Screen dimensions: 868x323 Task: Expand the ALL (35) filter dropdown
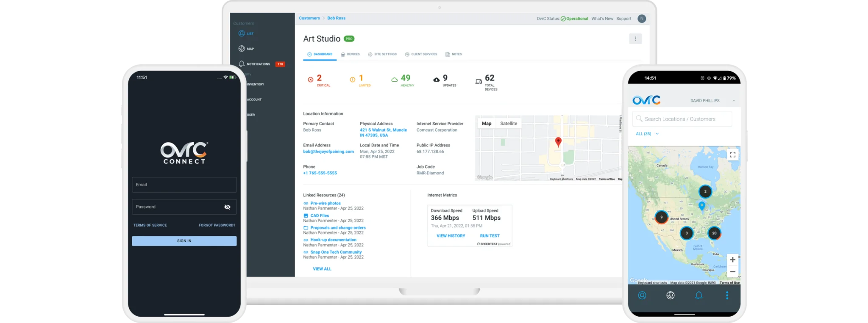click(647, 134)
